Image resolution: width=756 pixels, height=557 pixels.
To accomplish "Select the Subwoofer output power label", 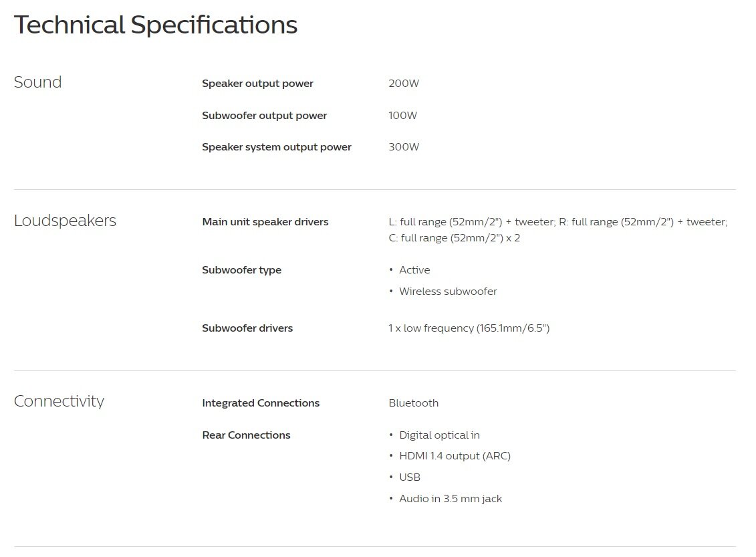I will click(x=264, y=116).
